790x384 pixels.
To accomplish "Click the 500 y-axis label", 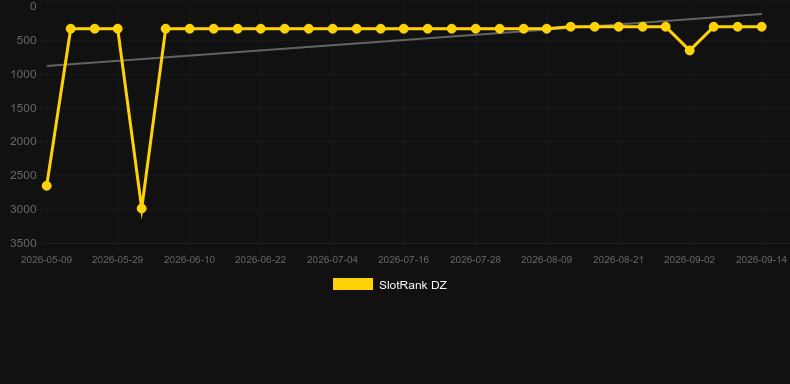I will point(27,40).
